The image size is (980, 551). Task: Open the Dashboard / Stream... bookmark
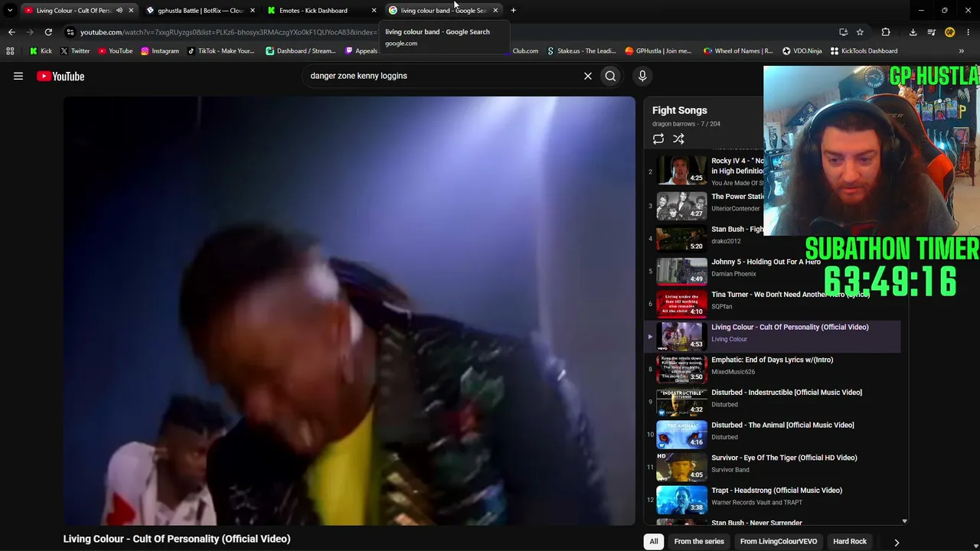[x=300, y=51]
